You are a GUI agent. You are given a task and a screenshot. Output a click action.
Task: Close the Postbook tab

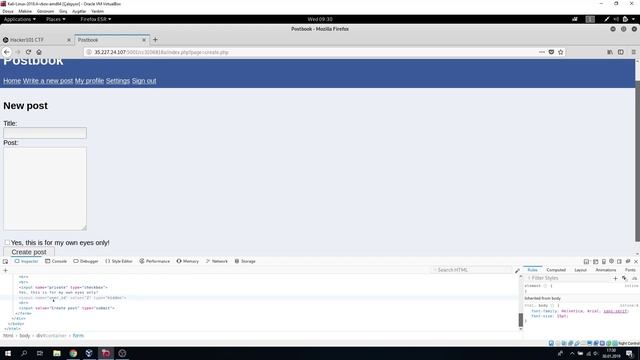tap(144, 40)
